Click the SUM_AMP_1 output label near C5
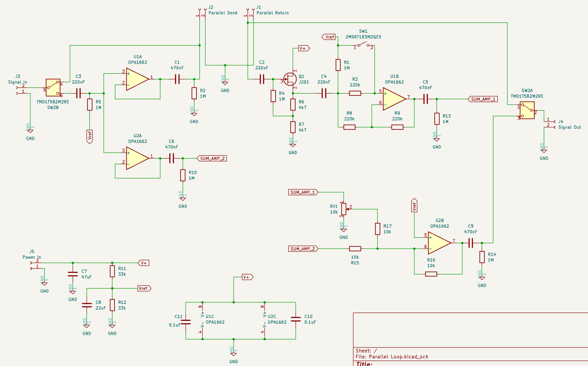588x366 pixels. pyautogui.click(x=483, y=99)
